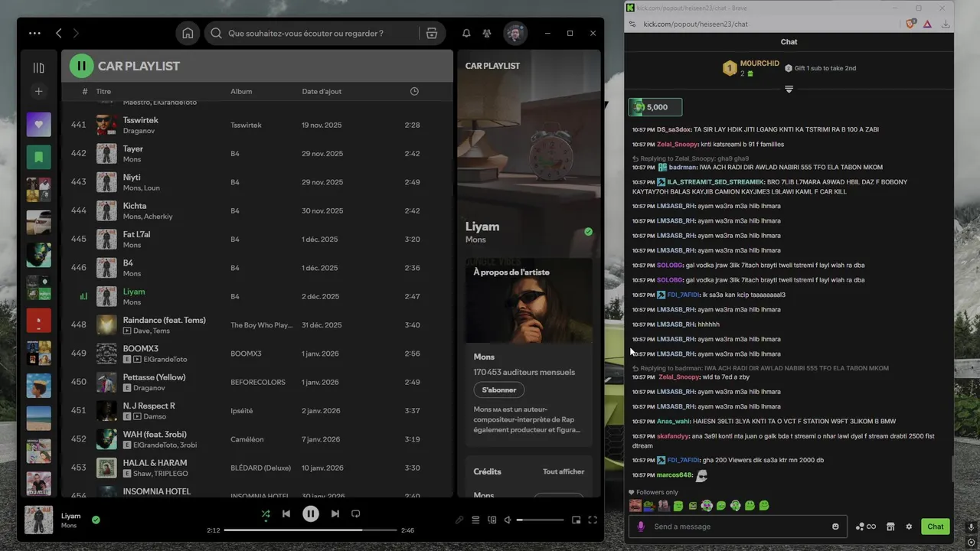
Task: Toggle microphone overlay button at screen right edge
Action: pos(972,527)
